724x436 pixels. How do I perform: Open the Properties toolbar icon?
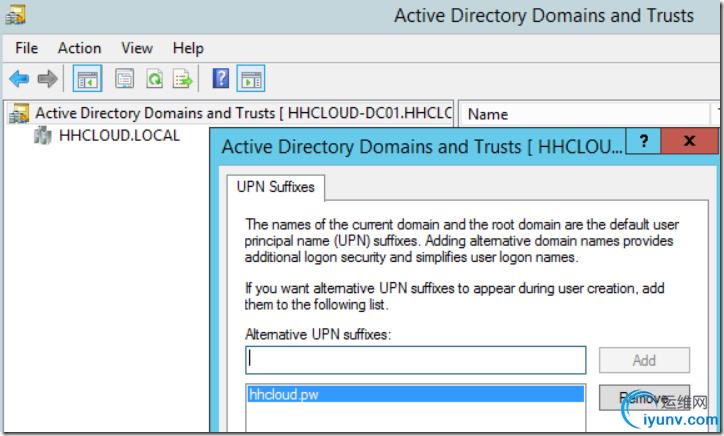(124, 79)
